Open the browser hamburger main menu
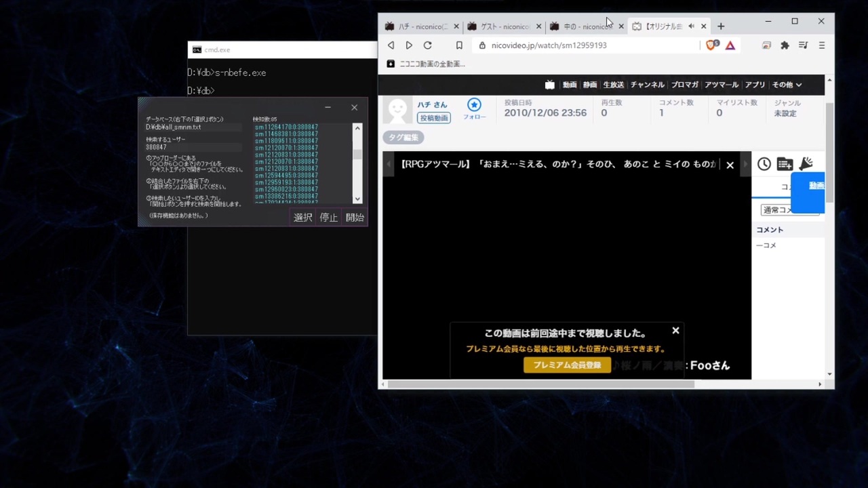Screen dimensions: 868x488 coord(821,45)
